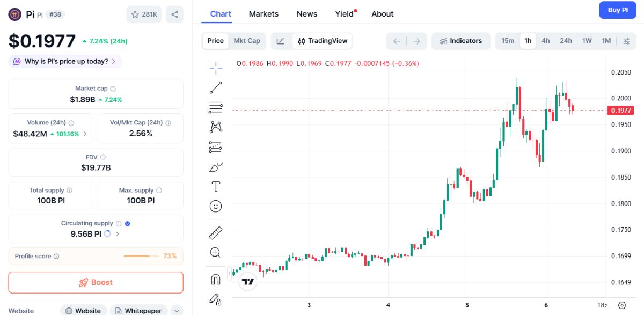The image size is (644, 315).
Task: Add Pi to watchlist star 281K
Action: (144, 14)
